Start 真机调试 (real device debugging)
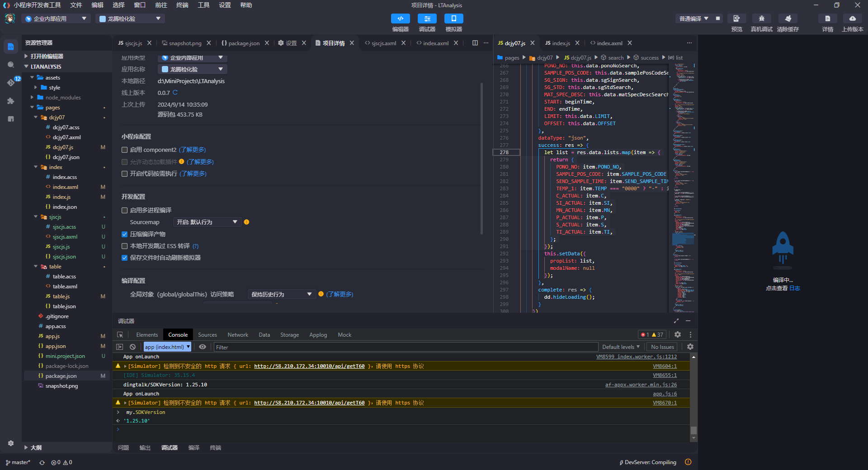The width and height of the screenshot is (868, 470). pyautogui.click(x=762, y=19)
